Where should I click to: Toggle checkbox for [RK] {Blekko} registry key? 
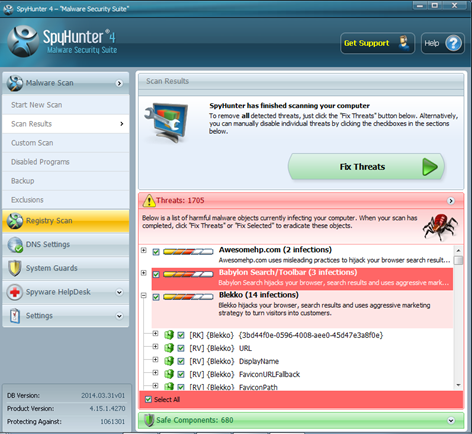coord(181,335)
